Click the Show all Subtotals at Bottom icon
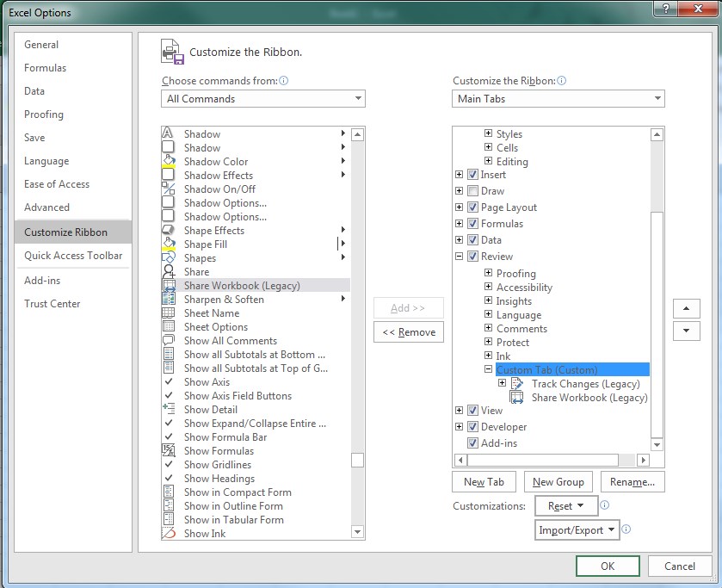722x588 pixels. pyautogui.click(x=169, y=355)
